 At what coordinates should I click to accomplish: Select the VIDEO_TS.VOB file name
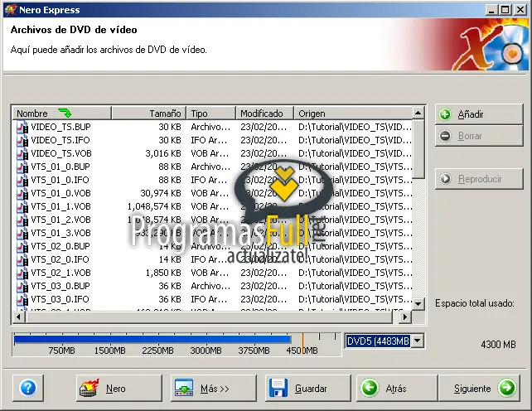click(61, 153)
